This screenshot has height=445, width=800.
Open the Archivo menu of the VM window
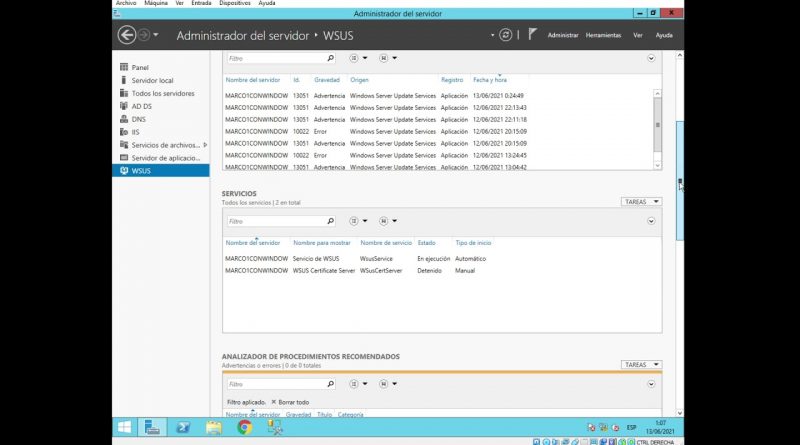[x=126, y=3]
